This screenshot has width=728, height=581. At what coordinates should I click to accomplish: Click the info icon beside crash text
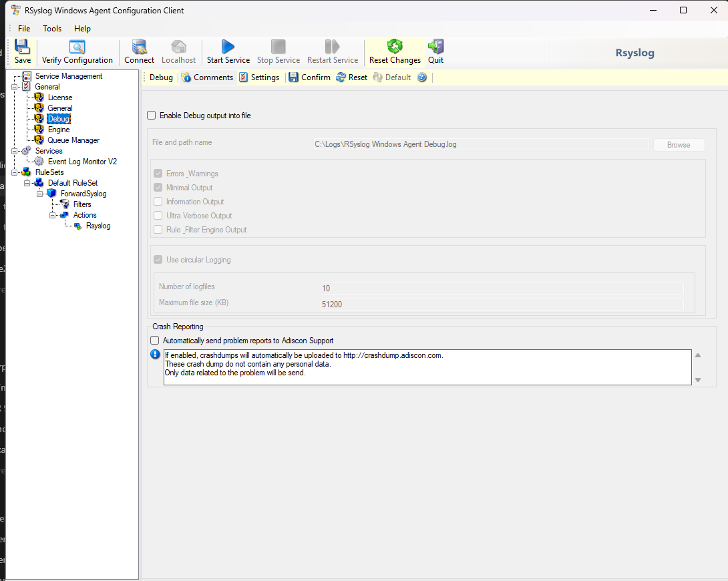pyautogui.click(x=155, y=355)
